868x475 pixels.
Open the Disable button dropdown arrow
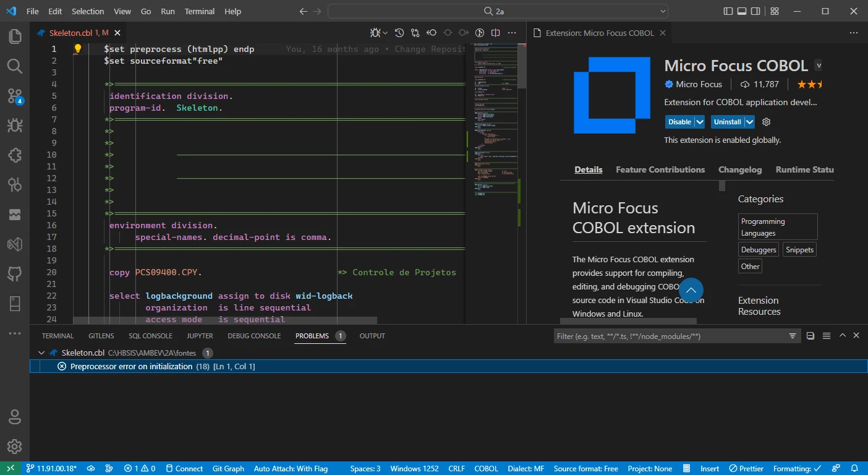[x=700, y=122]
